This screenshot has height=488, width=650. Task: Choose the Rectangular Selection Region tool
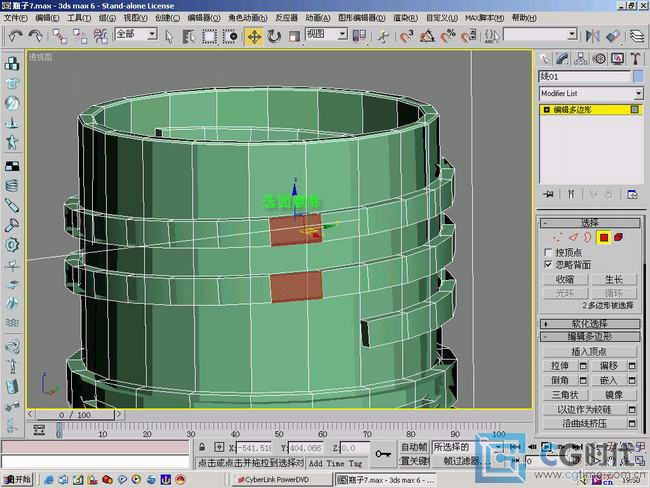(209, 36)
